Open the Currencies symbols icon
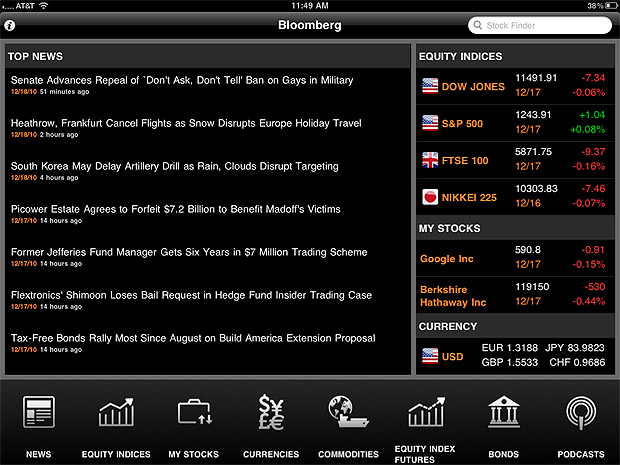The width and height of the screenshot is (620, 465). [271, 412]
